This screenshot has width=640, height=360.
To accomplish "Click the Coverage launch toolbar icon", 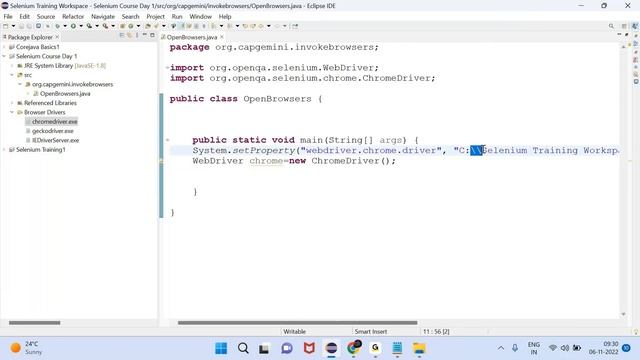I will tap(89, 26).
